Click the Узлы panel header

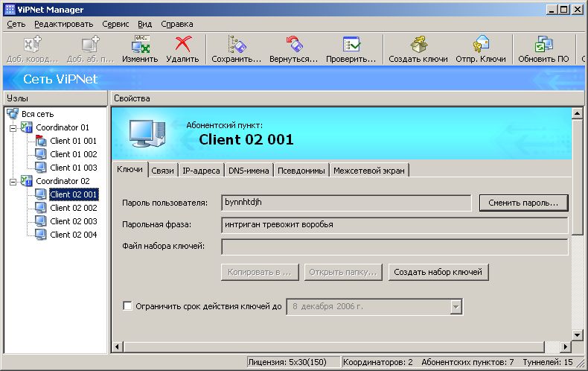[x=55, y=98]
